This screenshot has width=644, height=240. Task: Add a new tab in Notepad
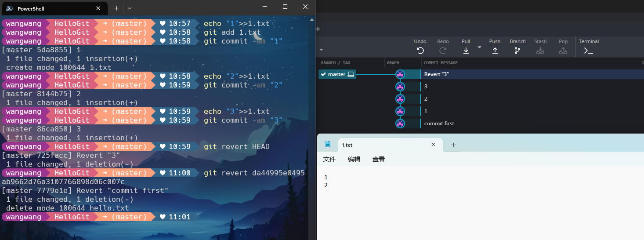(x=454, y=145)
